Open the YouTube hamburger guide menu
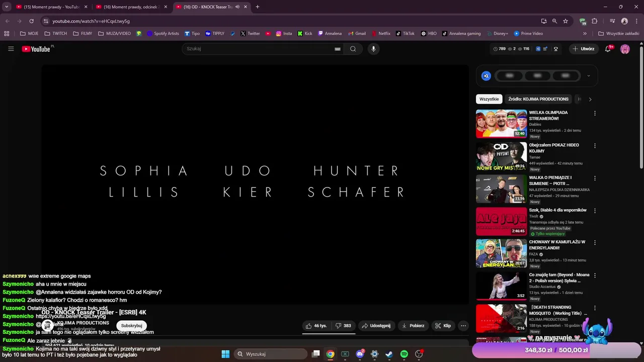The height and width of the screenshot is (362, 644). (11, 49)
